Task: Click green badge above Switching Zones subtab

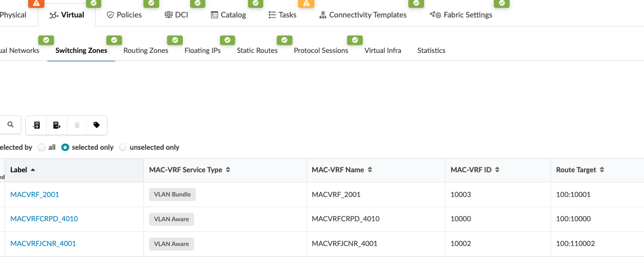Action: click(x=114, y=41)
